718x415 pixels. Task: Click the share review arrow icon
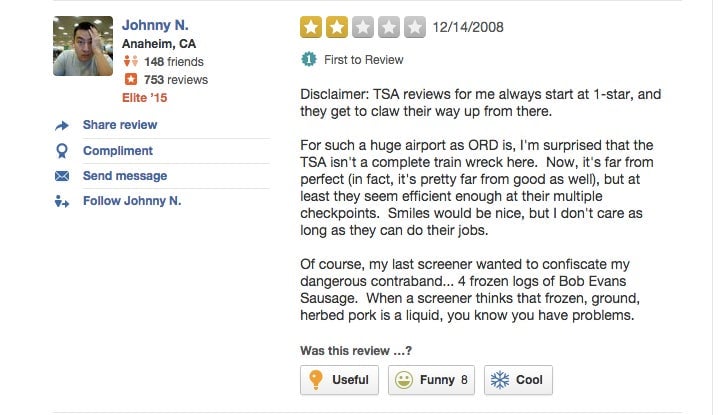[62, 126]
